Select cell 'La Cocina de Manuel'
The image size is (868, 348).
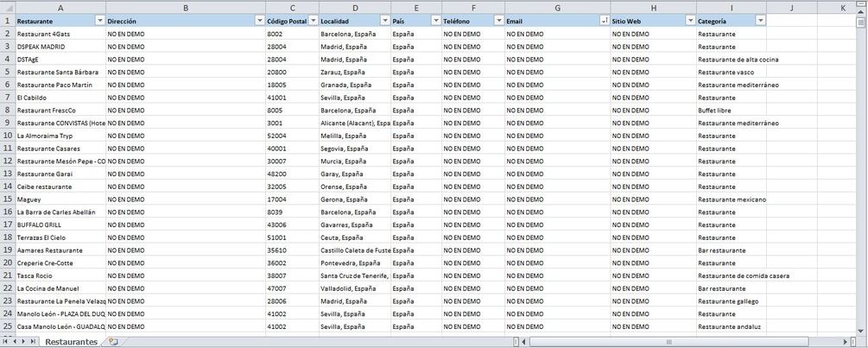click(60, 288)
